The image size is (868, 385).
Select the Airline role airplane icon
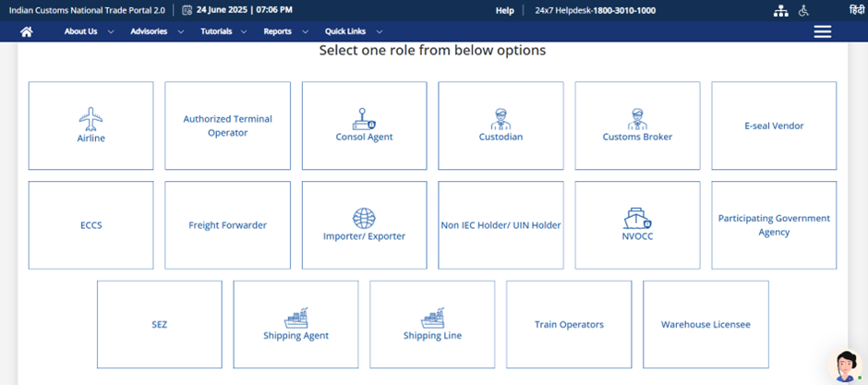click(x=90, y=118)
